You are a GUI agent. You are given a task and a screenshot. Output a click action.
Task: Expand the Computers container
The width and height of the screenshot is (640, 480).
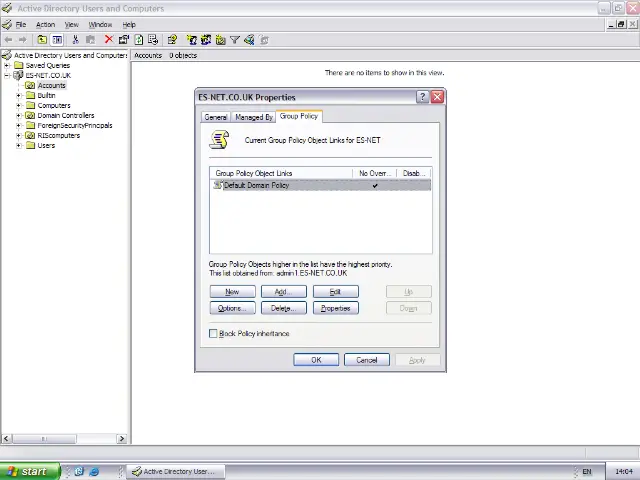[18, 105]
